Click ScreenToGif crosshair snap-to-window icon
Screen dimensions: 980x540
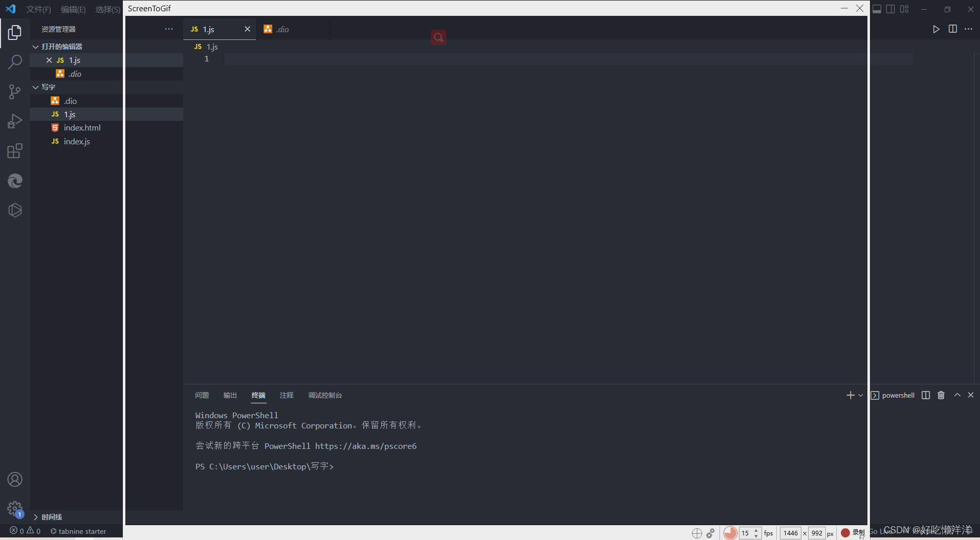(697, 533)
